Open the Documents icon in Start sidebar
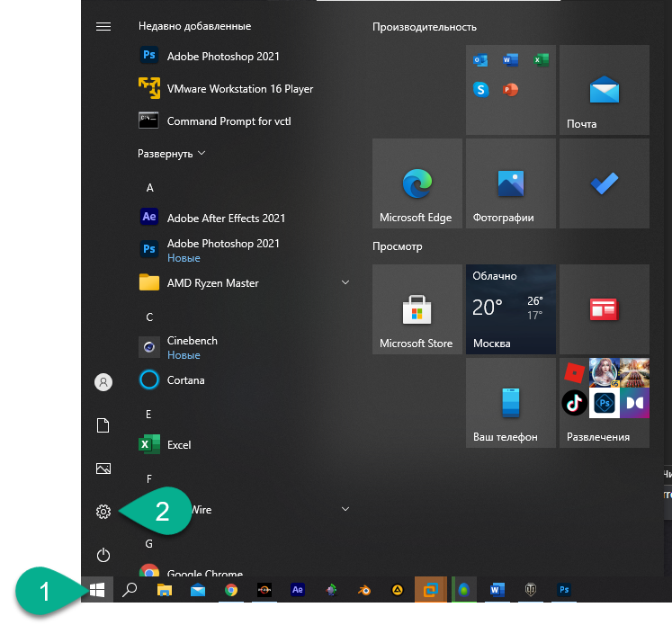672x625 pixels. (103, 425)
